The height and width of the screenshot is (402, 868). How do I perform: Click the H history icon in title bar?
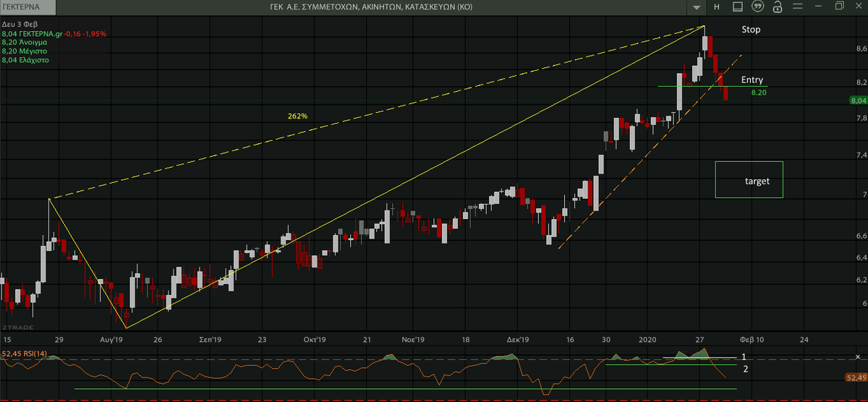(717, 7)
